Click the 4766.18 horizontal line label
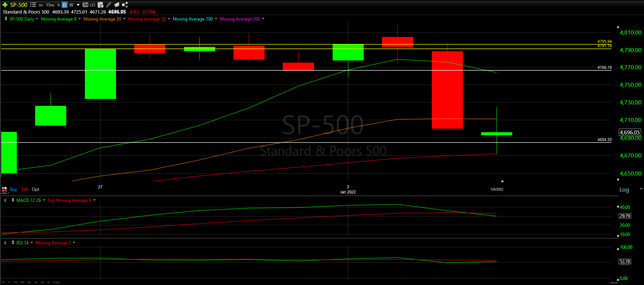Screen dimensions: 644x285 [604, 68]
